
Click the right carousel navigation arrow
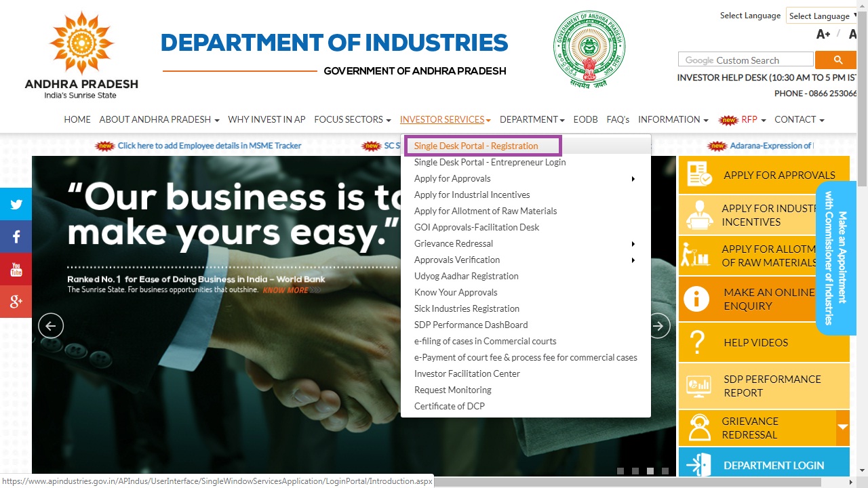click(658, 326)
